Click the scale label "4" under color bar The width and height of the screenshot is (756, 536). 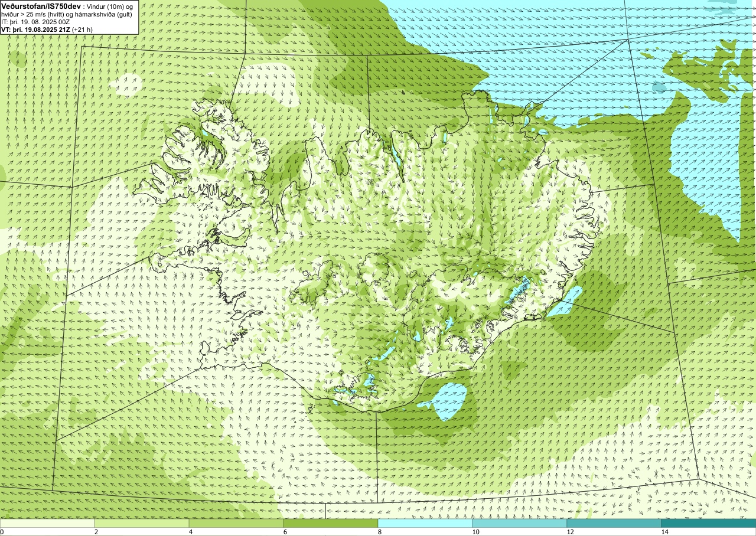point(190,532)
